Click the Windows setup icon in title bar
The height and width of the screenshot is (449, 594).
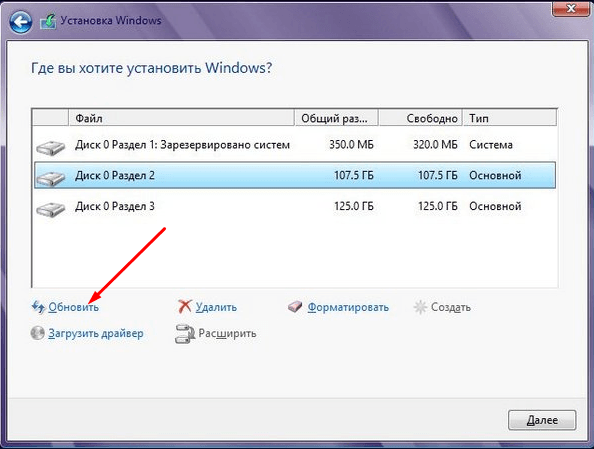coord(48,22)
